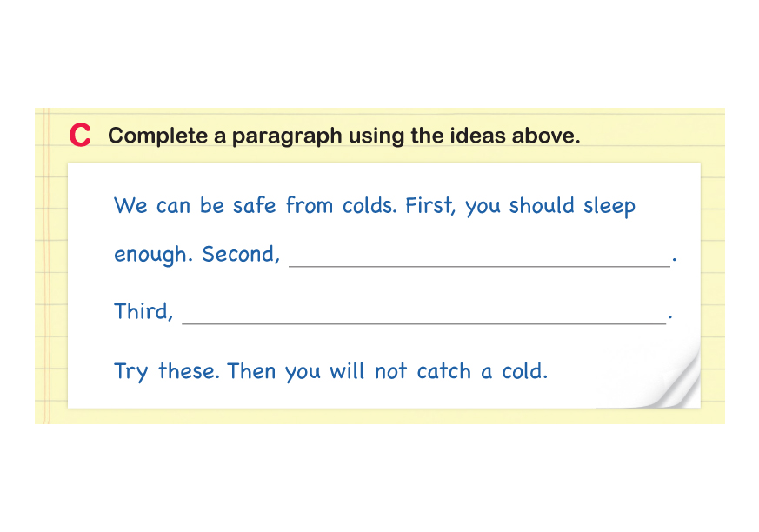The height and width of the screenshot is (532, 759).
Task: Click the sentence "Try these."
Action: (167, 372)
